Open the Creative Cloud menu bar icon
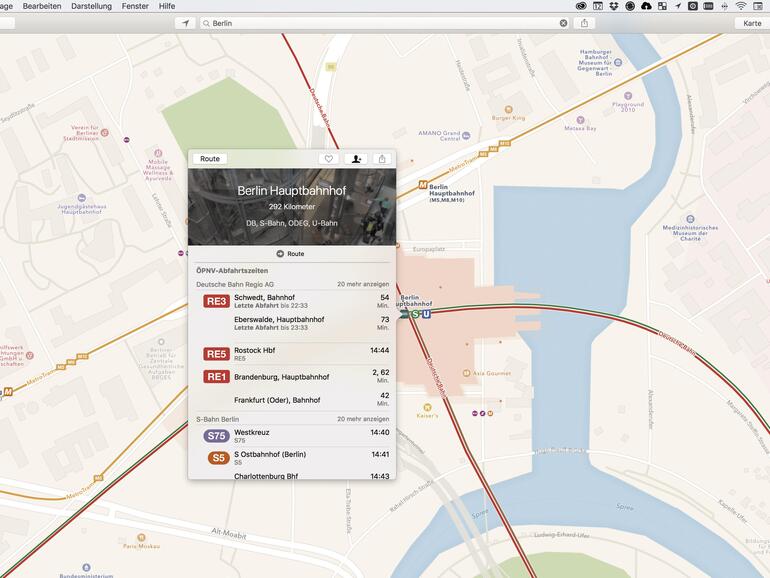 [x=581, y=6]
